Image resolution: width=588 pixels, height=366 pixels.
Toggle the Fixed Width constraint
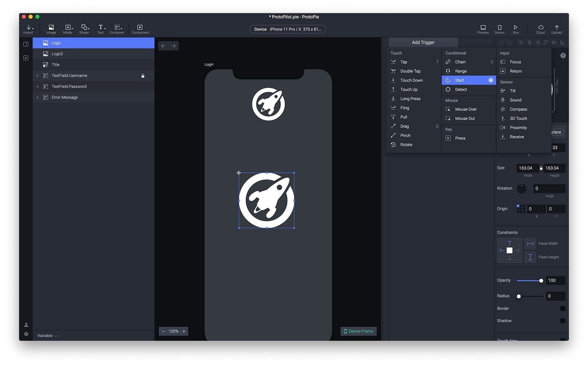(530, 244)
